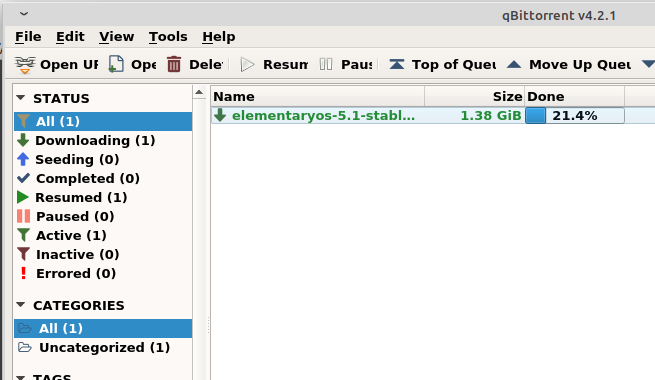655x380 pixels.
Task: Click the 21.4% progress bar
Action: tap(575, 116)
